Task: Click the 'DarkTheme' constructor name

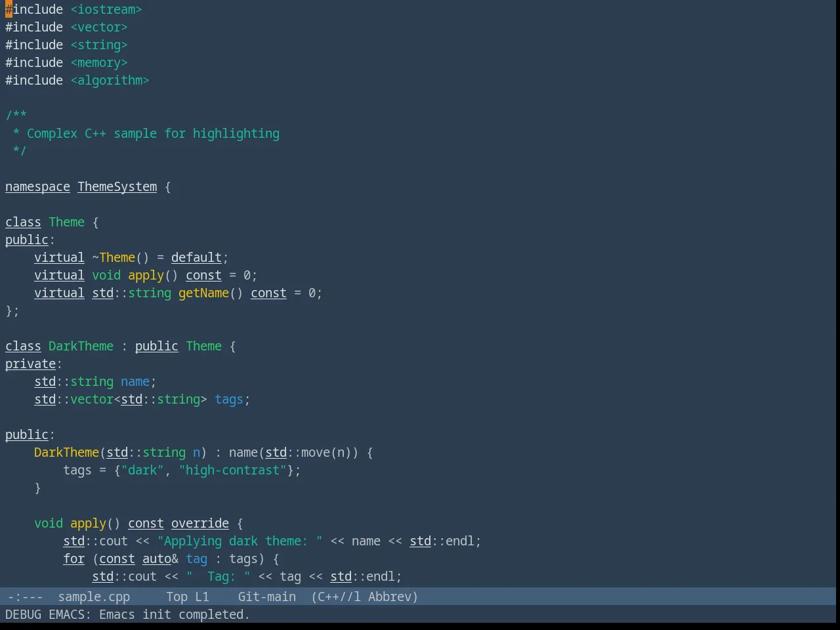Action: [66, 452]
